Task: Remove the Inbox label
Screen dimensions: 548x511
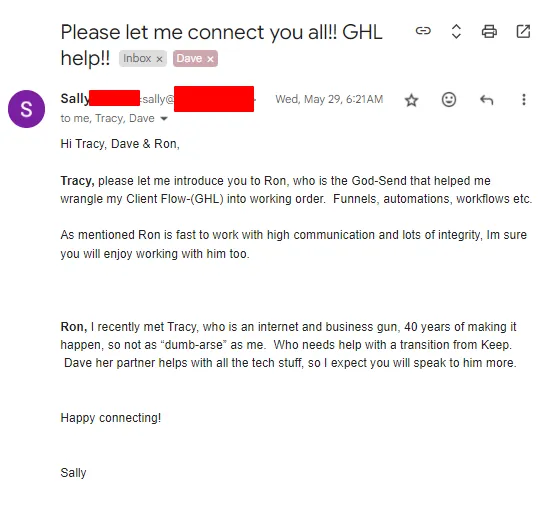Action: pyautogui.click(x=159, y=59)
